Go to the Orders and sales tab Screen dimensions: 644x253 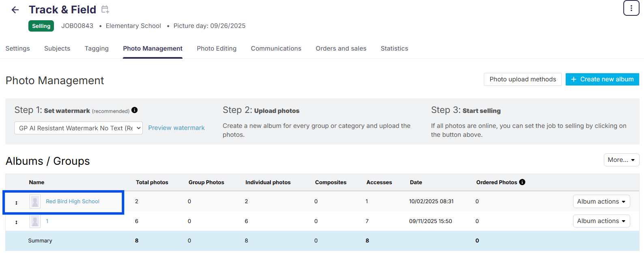pyautogui.click(x=341, y=49)
